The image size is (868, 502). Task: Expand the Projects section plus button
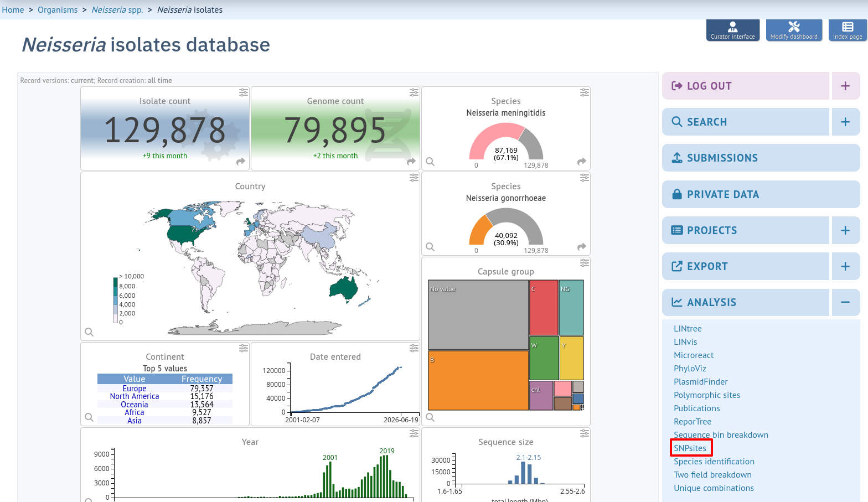[x=845, y=230]
